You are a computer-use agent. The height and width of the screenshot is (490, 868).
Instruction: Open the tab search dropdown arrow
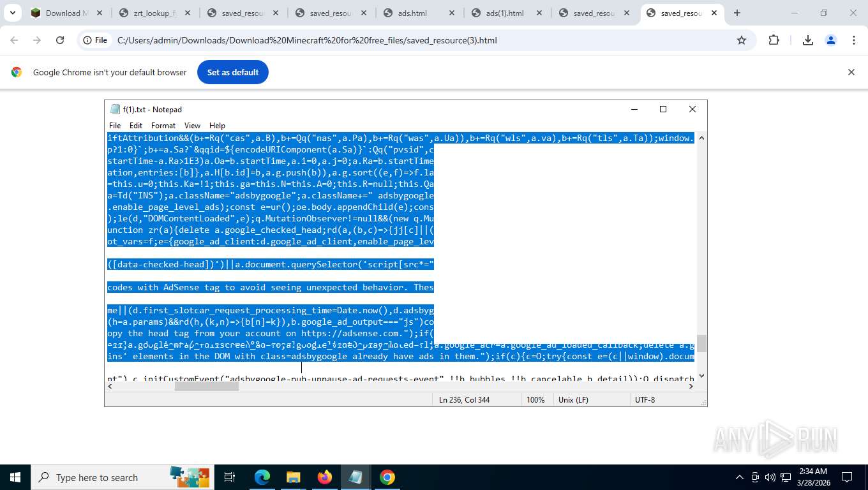point(13,13)
